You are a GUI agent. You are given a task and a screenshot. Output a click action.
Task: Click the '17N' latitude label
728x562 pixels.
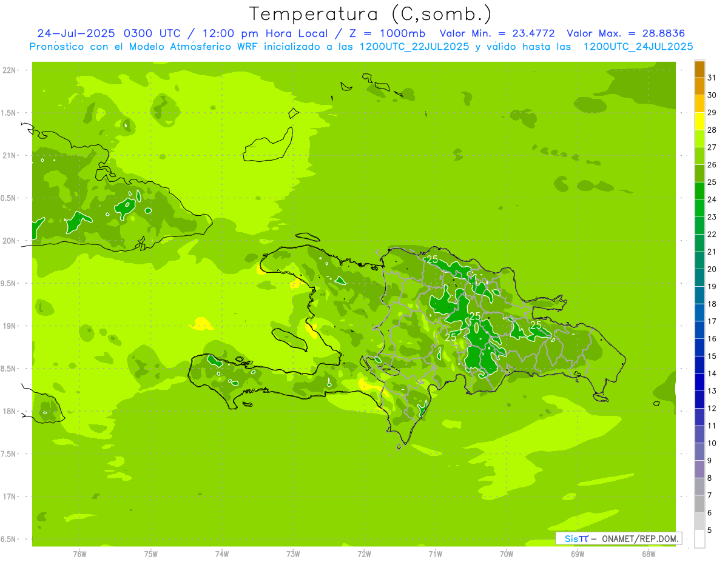(x=8, y=497)
